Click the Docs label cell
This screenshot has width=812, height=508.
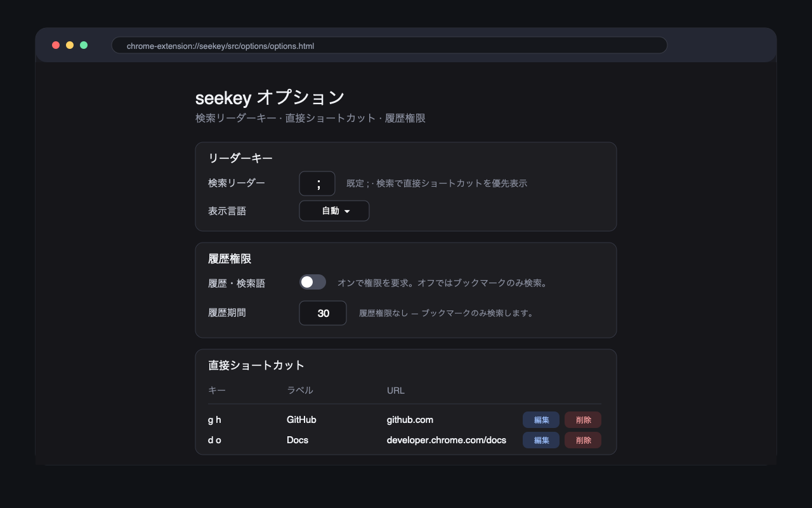click(298, 440)
